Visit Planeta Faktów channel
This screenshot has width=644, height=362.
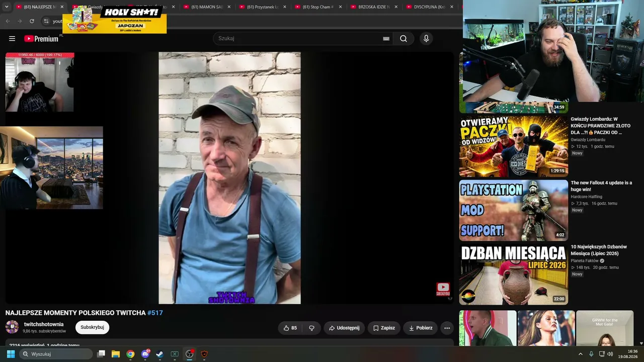585,261
